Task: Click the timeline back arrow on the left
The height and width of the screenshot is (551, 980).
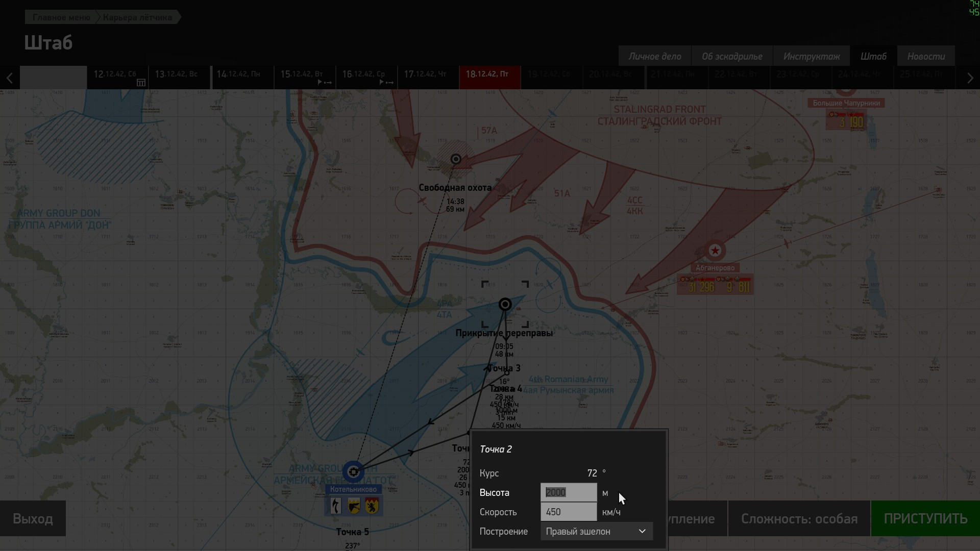Action: (x=10, y=78)
